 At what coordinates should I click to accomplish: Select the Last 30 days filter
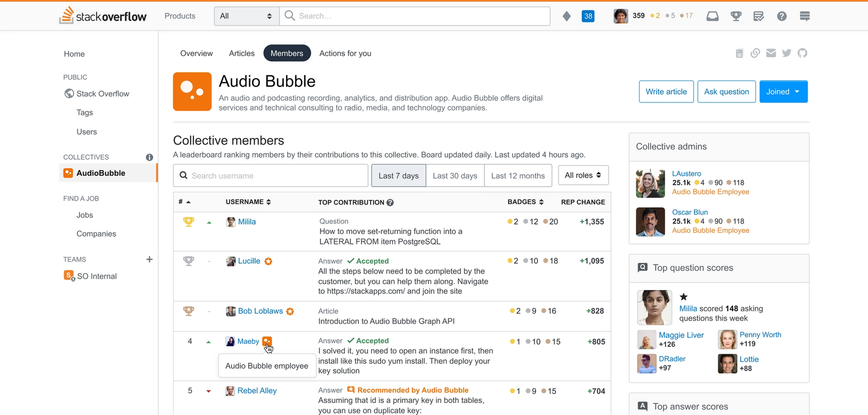click(455, 176)
